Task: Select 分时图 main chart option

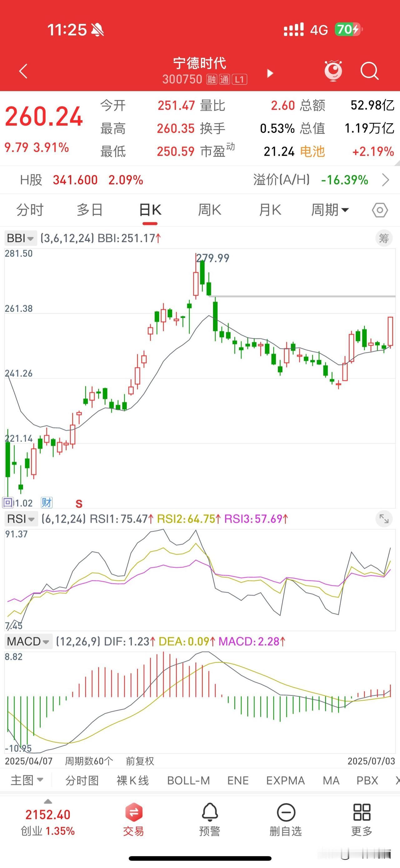Action: [82, 780]
